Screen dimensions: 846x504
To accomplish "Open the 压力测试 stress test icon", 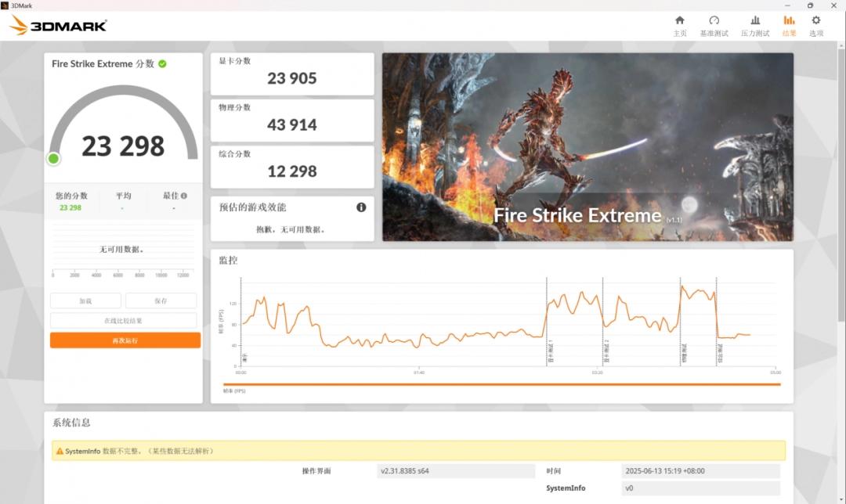I will coord(755,21).
